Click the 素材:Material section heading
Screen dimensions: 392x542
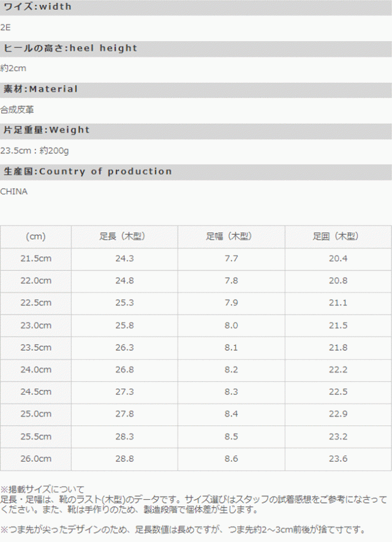click(41, 90)
